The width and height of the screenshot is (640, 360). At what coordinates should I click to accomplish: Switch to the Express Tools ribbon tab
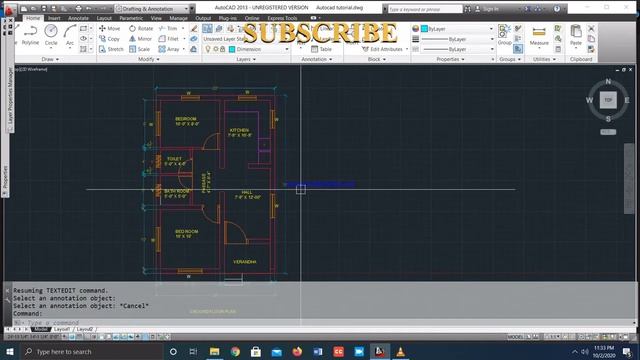click(282, 18)
